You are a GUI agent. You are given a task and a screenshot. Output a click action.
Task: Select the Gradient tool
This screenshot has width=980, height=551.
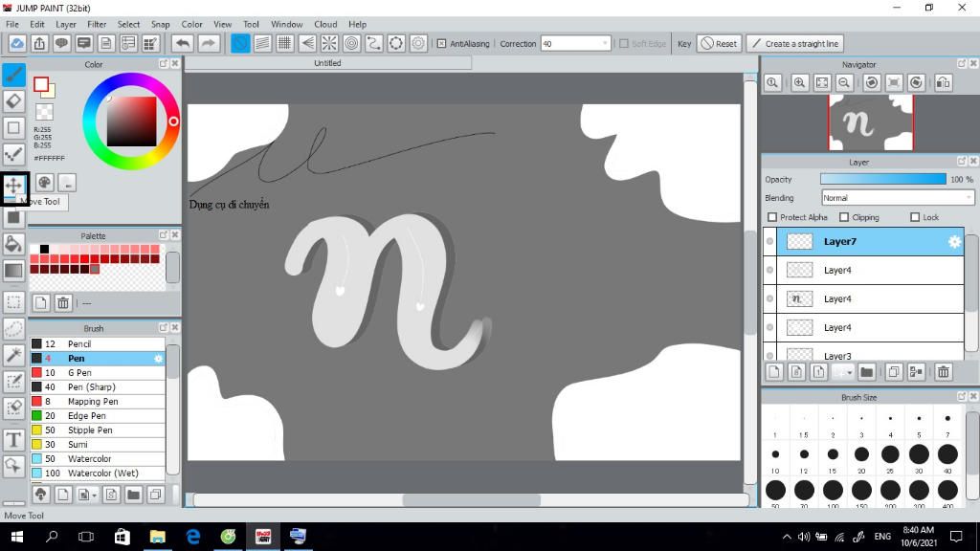click(13, 271)
